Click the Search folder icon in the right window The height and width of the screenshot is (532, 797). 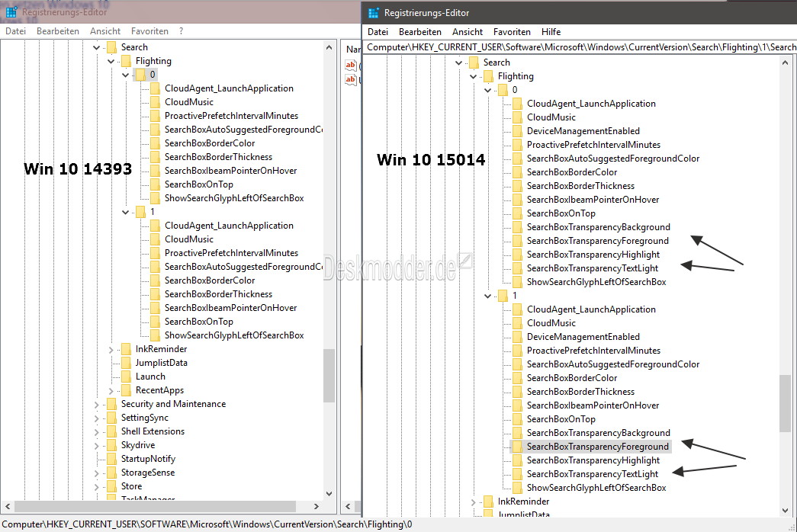point(474,62)
